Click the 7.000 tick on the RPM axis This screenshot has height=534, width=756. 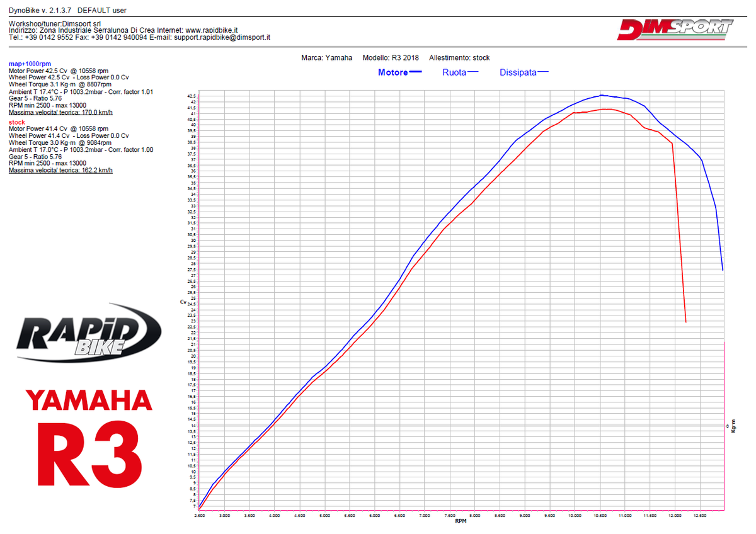[425, 516]
